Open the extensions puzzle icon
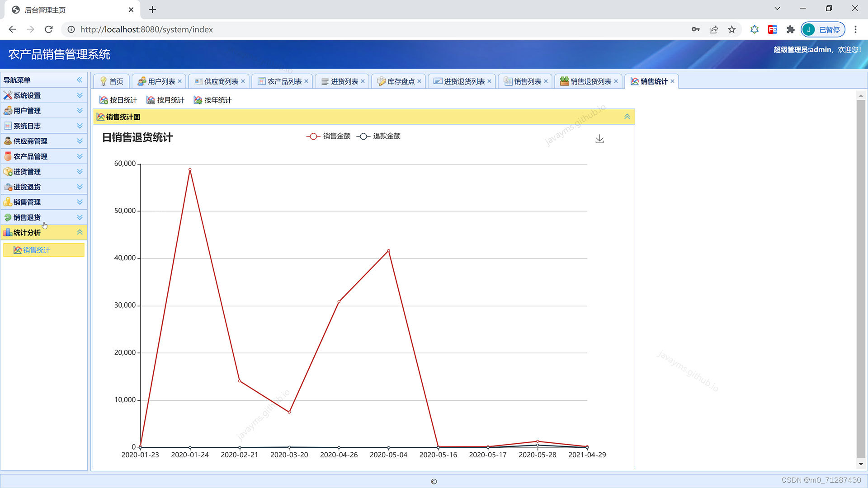Viewport: 868px width, 488px height. click(790, 30)
